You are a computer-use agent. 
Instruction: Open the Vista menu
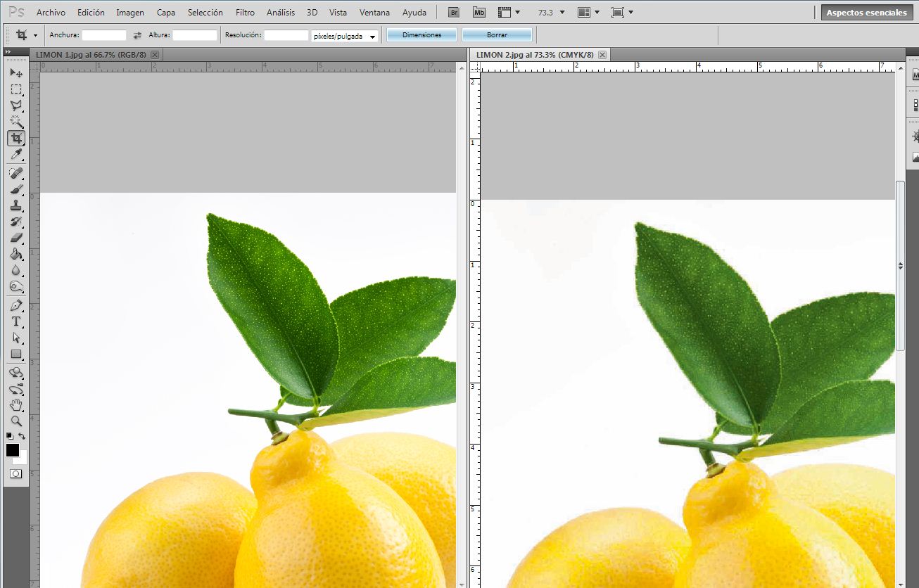(338, 13)
